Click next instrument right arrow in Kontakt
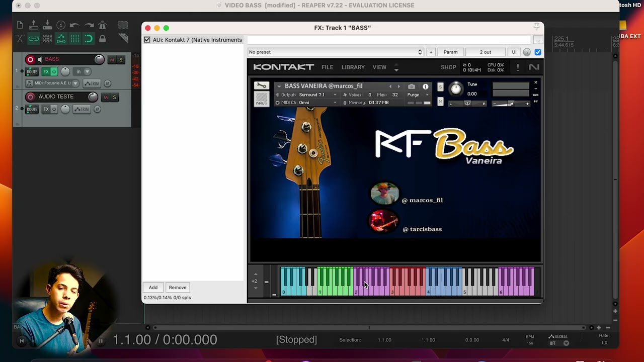644x362 pixels. click(399, 86)
